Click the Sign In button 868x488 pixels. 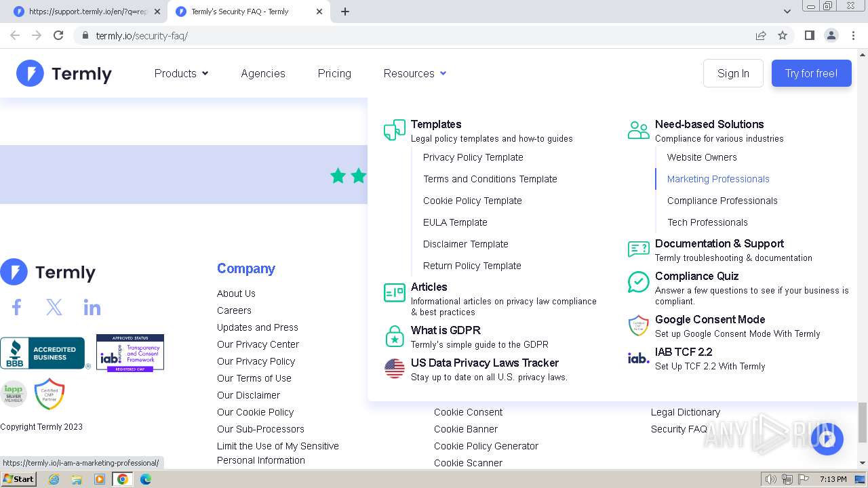(733, 73)
